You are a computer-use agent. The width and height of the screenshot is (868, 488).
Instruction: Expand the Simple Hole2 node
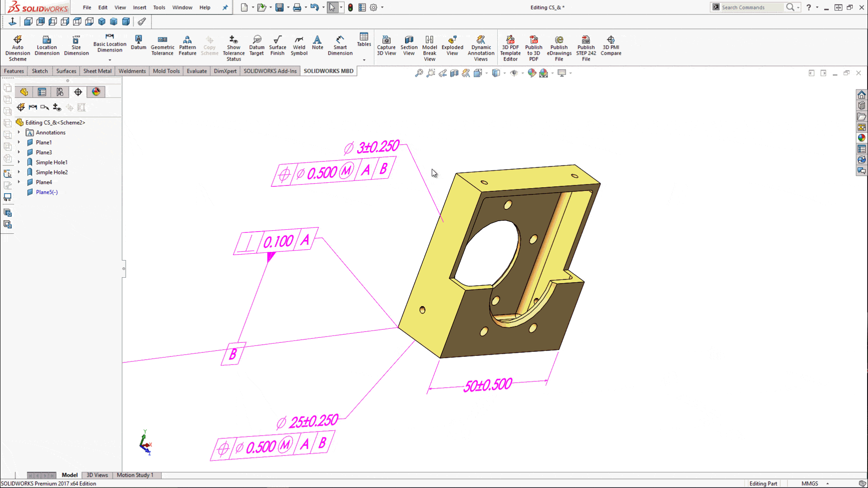[19, 172]
